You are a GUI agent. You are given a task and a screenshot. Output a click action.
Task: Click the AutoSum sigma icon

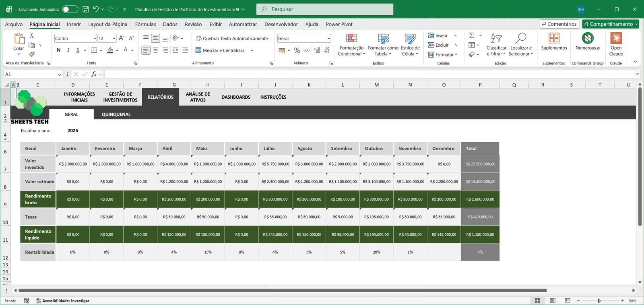coord(472,35)
